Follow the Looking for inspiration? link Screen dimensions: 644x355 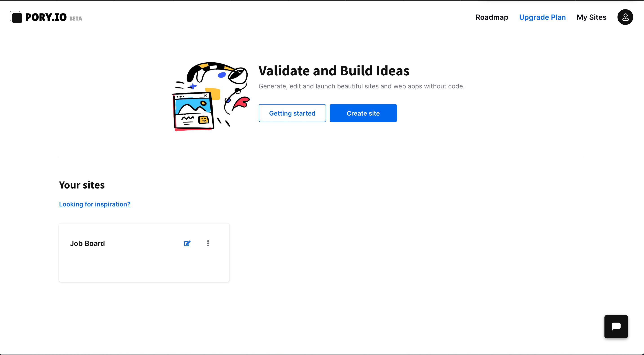(95, 204)
